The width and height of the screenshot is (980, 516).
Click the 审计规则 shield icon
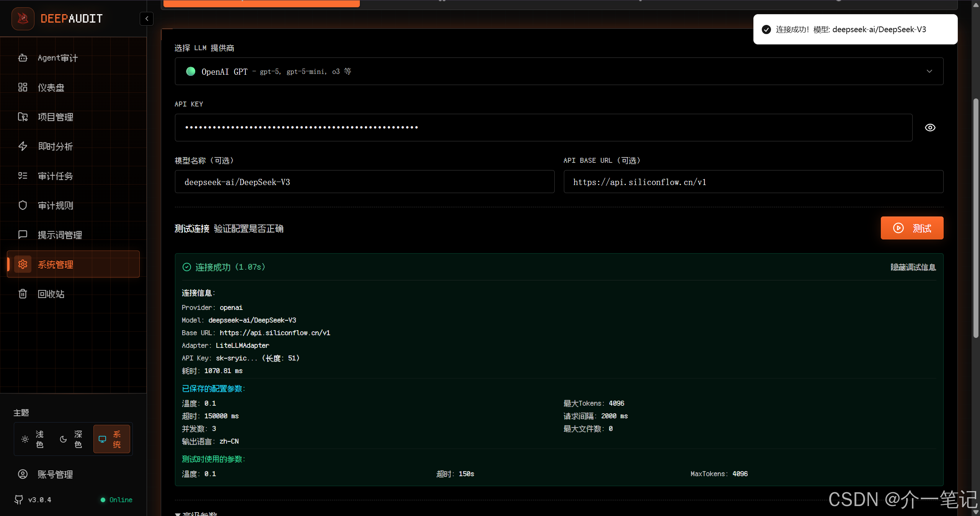23,205
